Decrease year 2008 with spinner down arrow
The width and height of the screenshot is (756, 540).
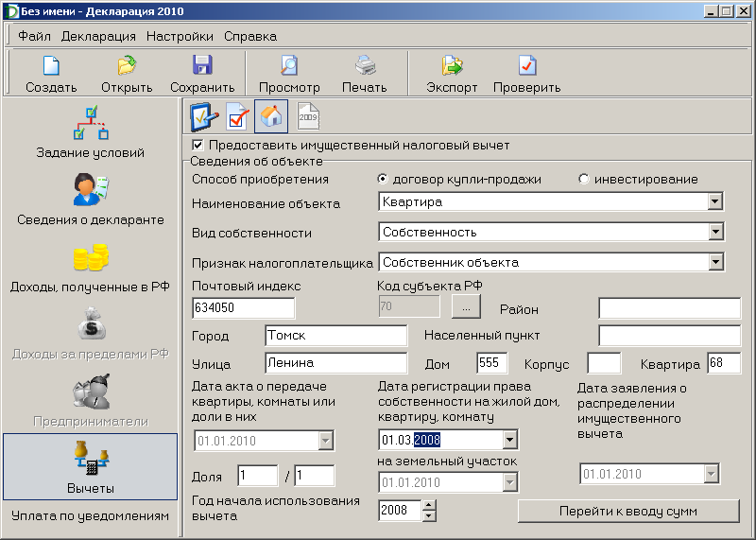(429, 515)
